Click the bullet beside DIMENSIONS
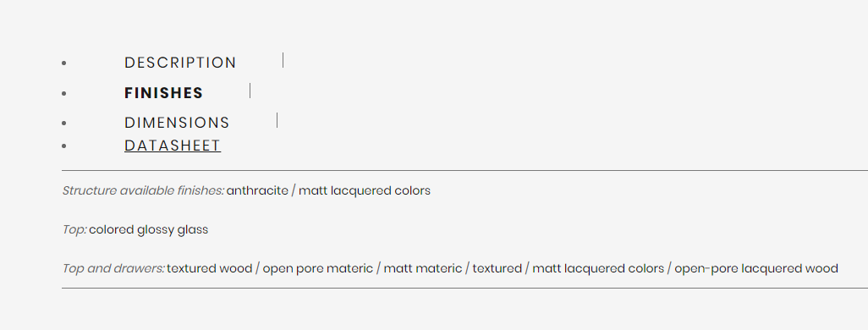 tap(64, 123)
